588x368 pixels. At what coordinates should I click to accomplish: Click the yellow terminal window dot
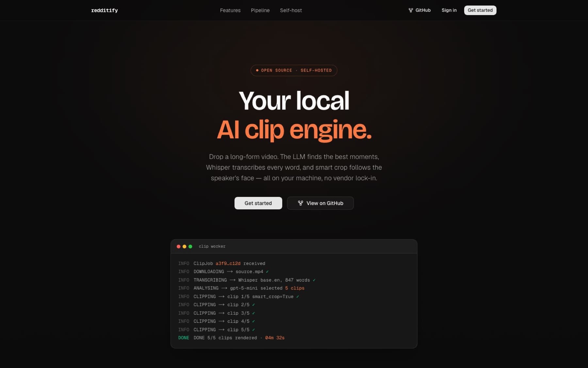[x=185, y=247]
